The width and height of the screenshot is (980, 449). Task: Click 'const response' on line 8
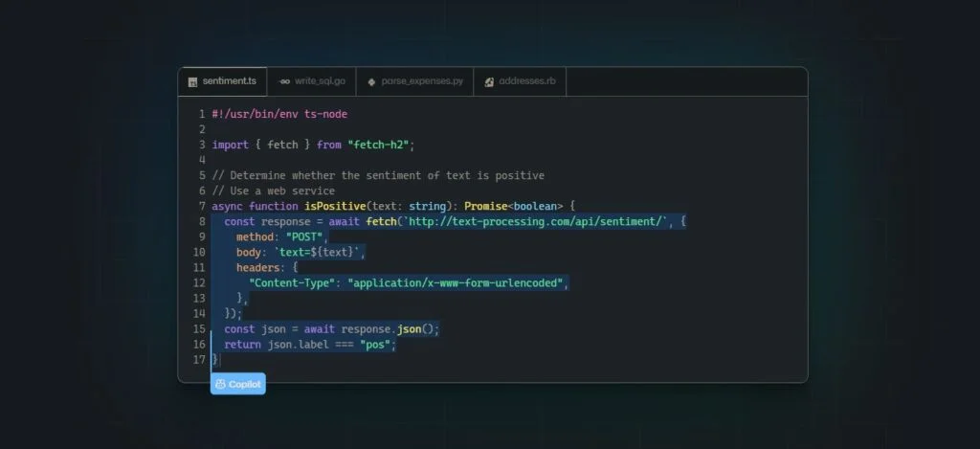(268, 221)
